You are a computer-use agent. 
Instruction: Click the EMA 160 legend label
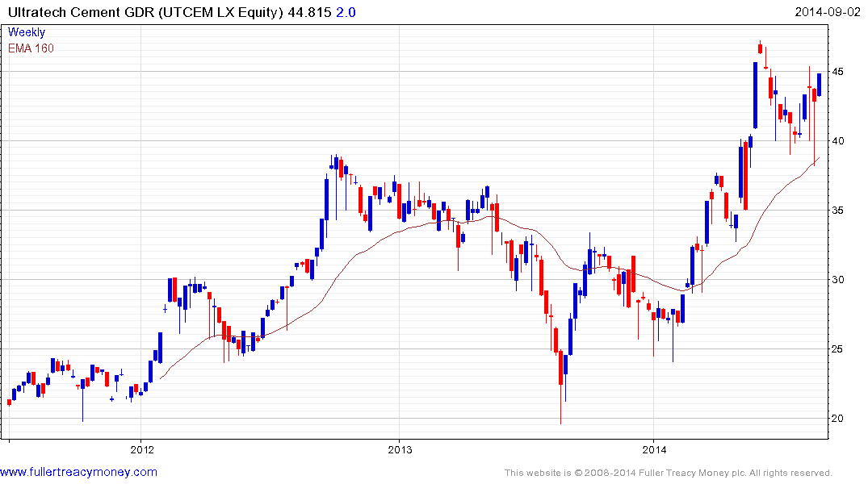pyautogui.click(x=31, y=48)
